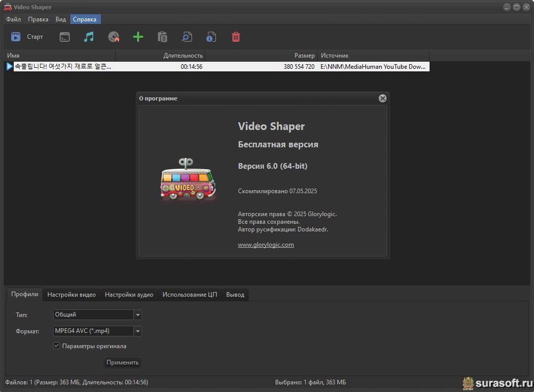Switch to the Настройки аудио tab
This screenshot has height=392, width=534.
[x=129, y=295]
